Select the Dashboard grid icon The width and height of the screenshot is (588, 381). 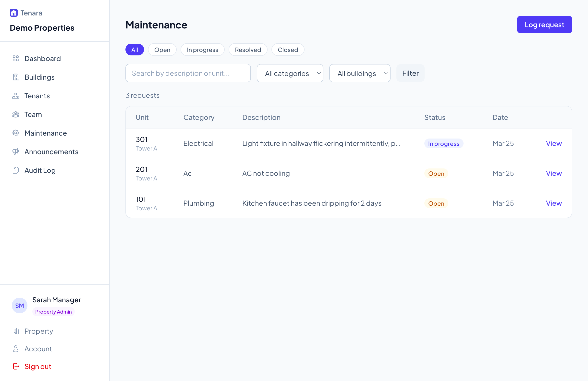[x=16, y=59]
